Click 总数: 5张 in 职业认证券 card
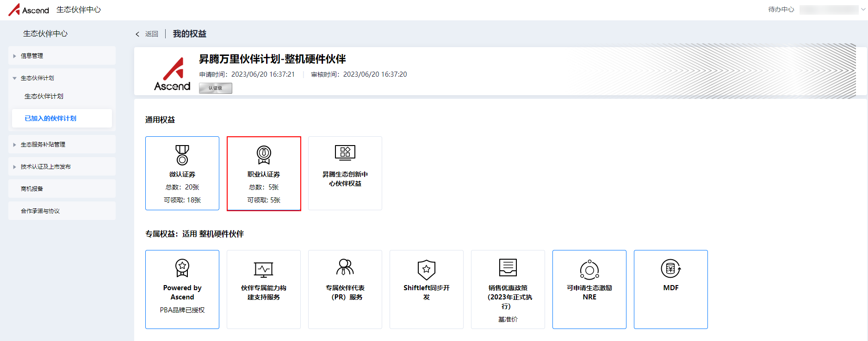The height and width of the screenshot is (341, 868). click(x=264, y=187)
